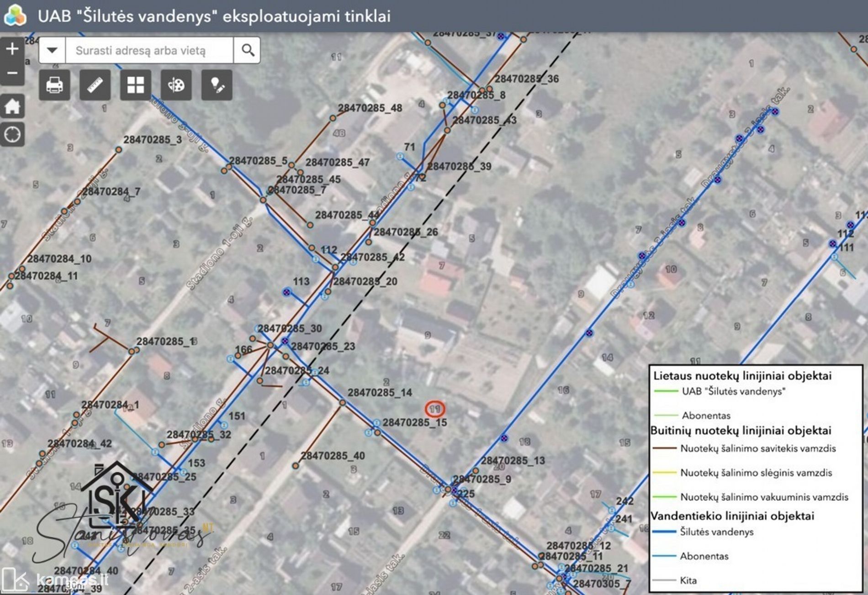Find my location on the map
This screenshot has height=595, width=868.
click(x=12, y=135)
